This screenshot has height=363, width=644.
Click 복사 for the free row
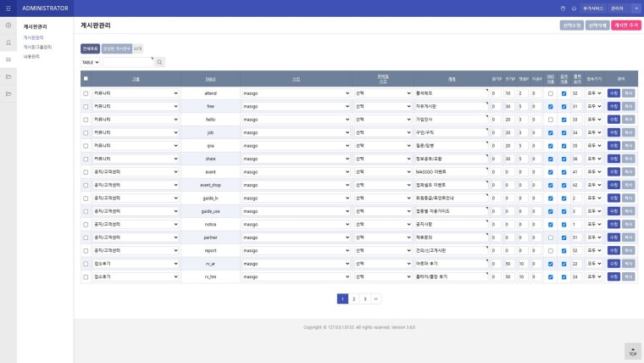[628, 107]
